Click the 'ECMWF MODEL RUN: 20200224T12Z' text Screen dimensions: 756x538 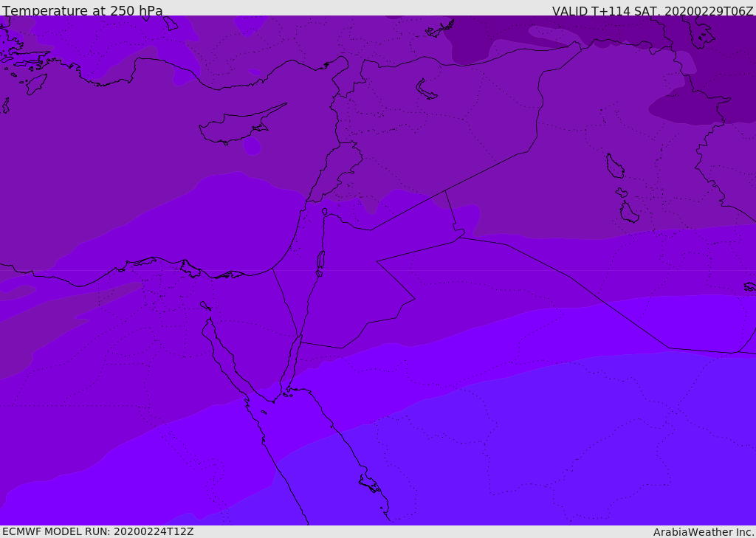click(x=98, y=531)
